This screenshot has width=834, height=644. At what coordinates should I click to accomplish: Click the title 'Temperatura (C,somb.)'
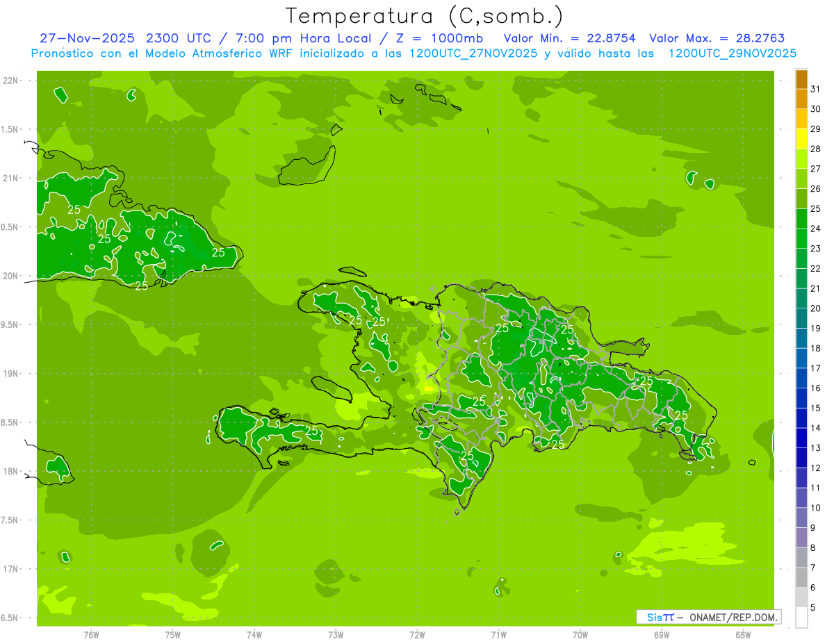pos(424,16)
